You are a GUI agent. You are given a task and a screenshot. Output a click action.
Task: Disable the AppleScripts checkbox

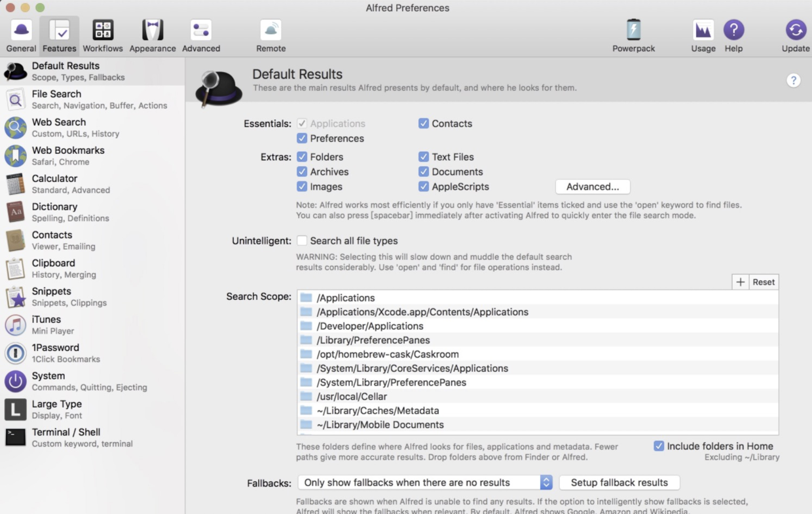424,187
